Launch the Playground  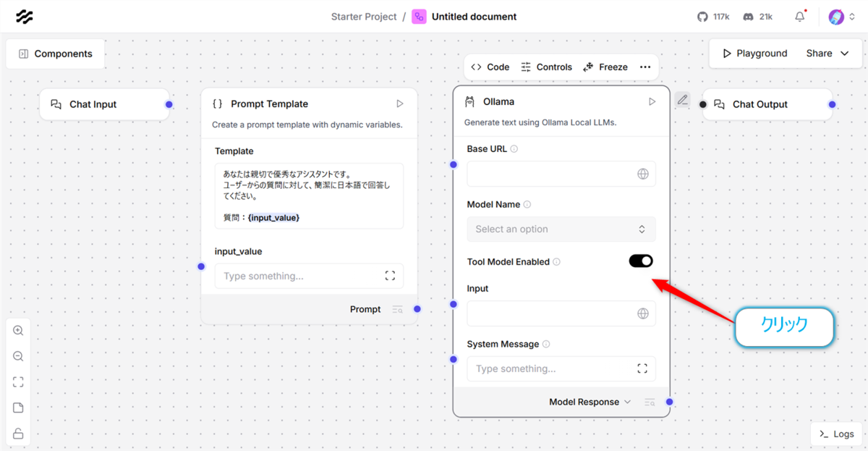pyautogui.click(x=754, y=54)
